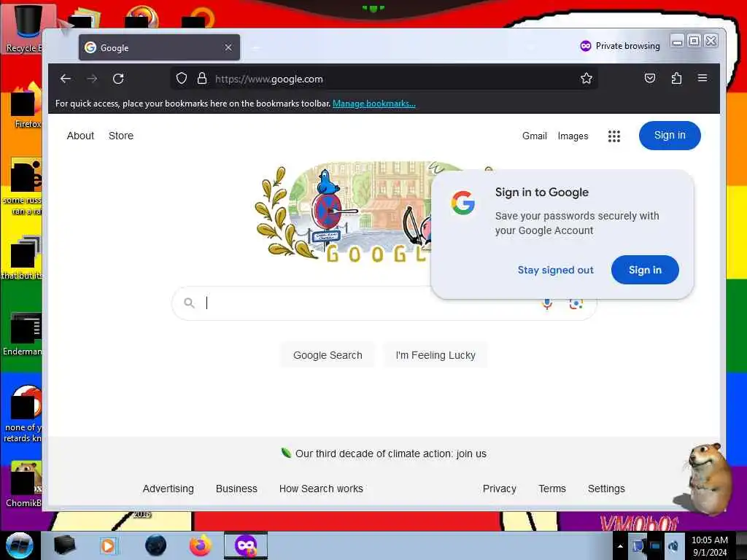Go to Gmail
The width and height of the screenshot is (747, 560).
click(535, 136)
